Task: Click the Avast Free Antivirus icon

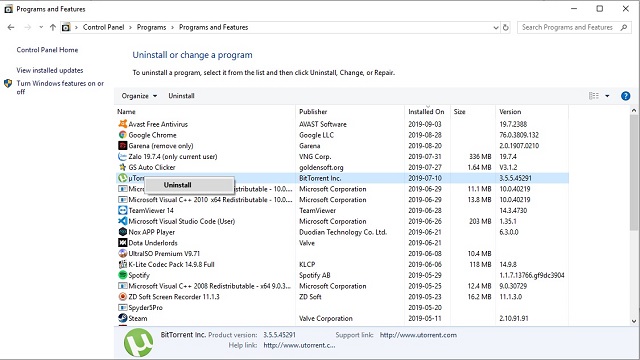Action: pyautogui.click(x=122, y=124)
